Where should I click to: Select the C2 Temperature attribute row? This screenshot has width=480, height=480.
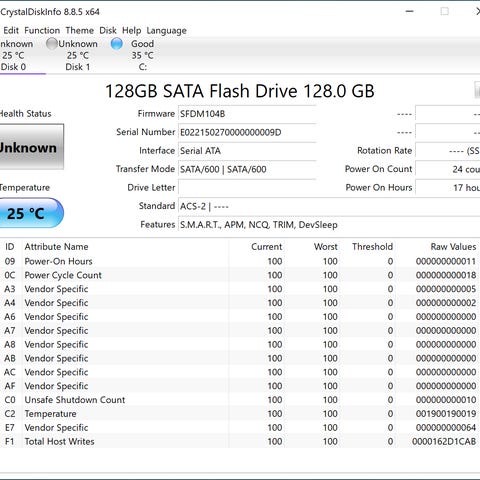click(240, 414)
